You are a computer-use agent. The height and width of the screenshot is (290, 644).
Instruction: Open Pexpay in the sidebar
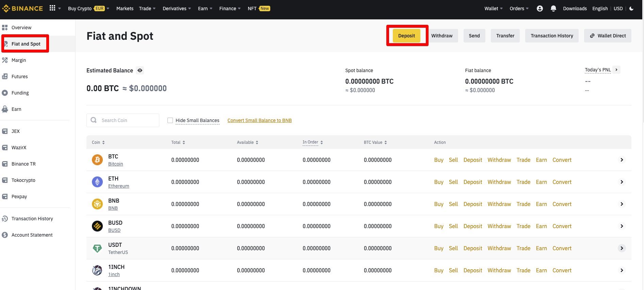pos(19,197)
